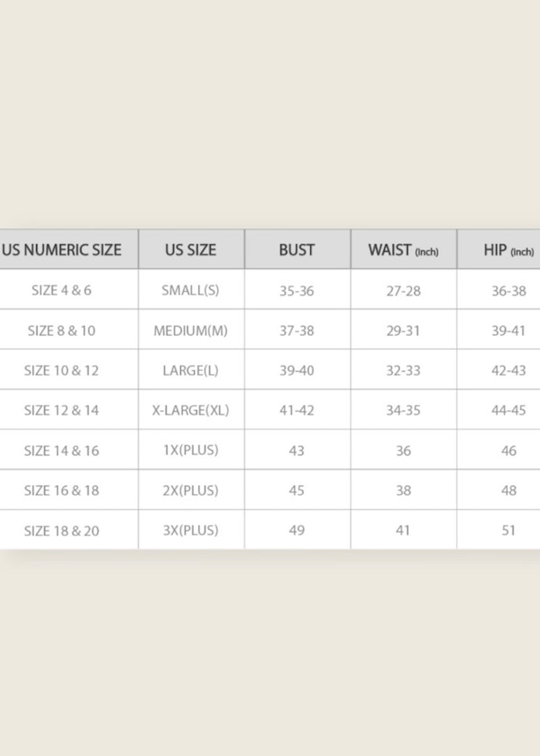
Task: Select the X-LARGE(XL) size cell
Action: pyautogui.click(x=191, y=410)
